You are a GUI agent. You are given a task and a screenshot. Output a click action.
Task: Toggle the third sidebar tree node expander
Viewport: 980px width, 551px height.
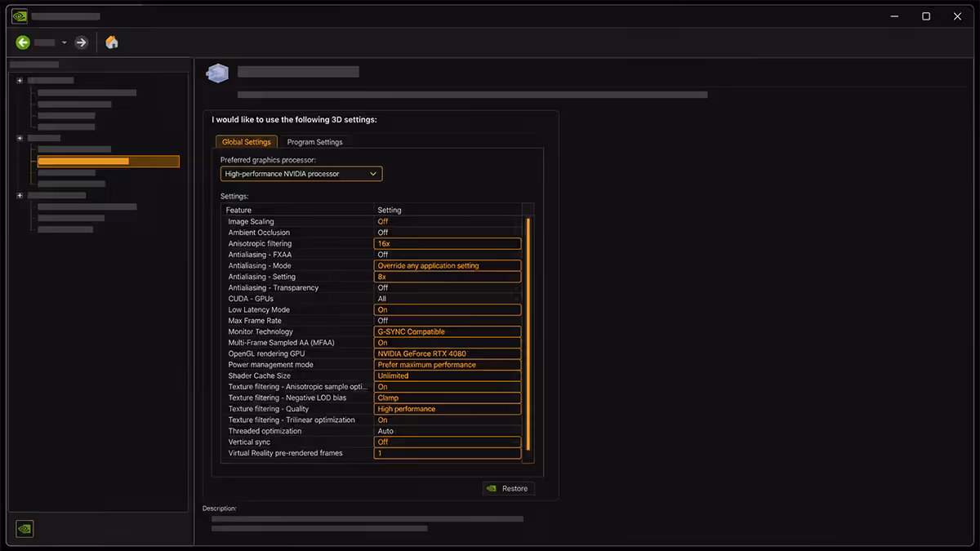20,195
